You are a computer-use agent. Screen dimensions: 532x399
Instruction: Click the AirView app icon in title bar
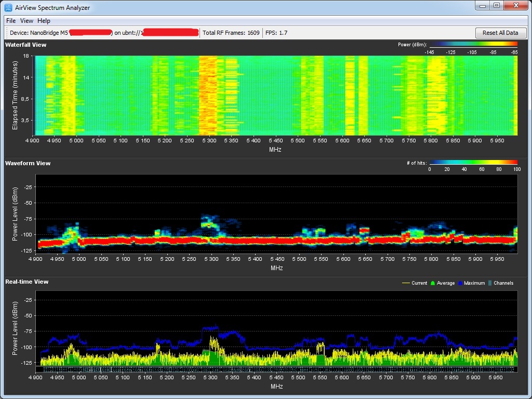[8, 8]
